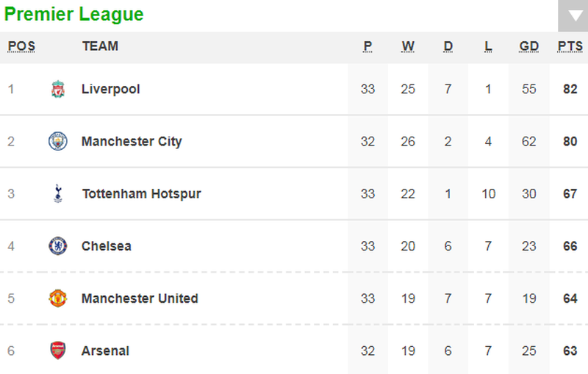
Task: Sort by losses L column header
Action: pos(488,46)
